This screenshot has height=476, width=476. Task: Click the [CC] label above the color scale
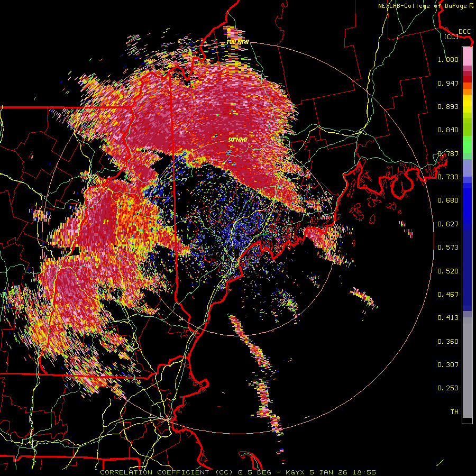click(x=451, y=36)
